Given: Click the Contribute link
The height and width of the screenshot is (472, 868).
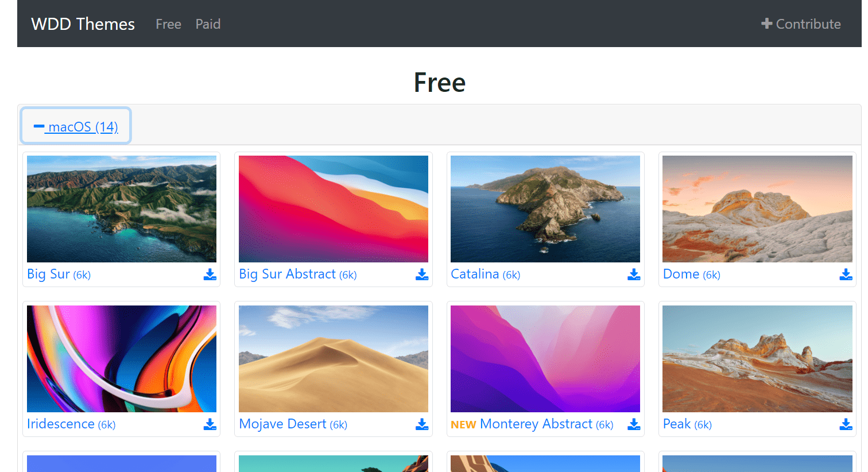Looking at the screenshot, I should (x=801, y=24).
